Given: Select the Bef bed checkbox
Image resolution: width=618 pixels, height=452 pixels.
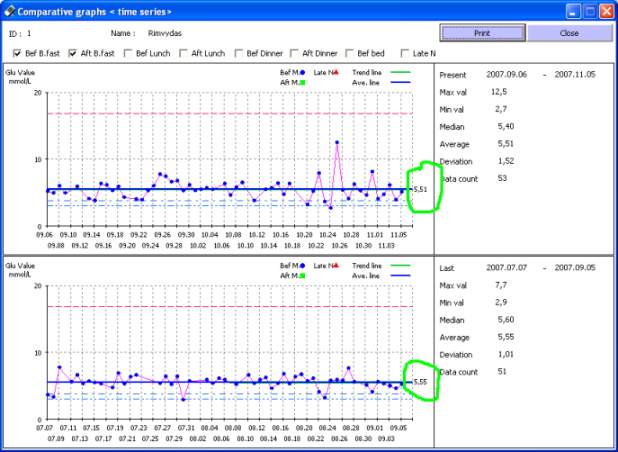Looking at the screenshot, I should click(x=350, y=53).
